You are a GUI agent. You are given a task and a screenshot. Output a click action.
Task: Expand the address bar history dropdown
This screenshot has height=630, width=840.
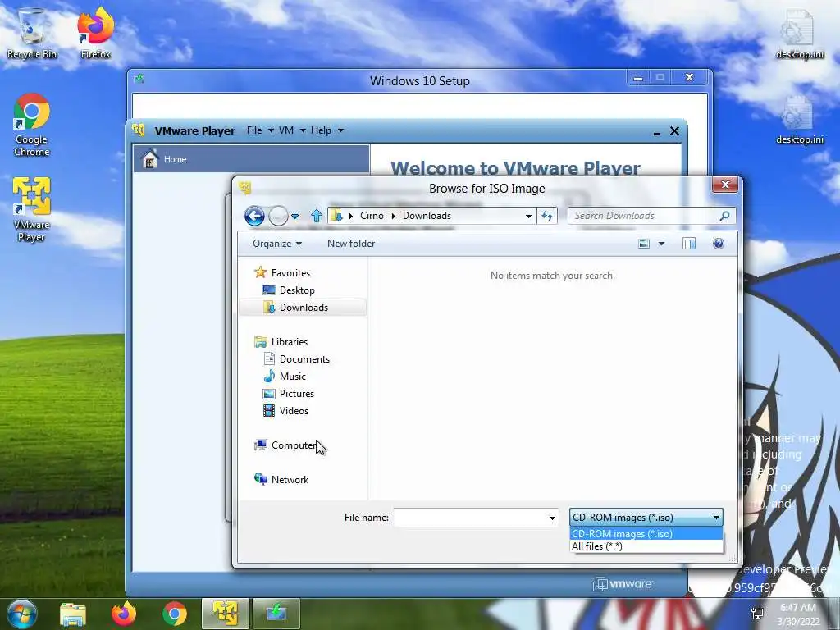(x=529, y=217)
